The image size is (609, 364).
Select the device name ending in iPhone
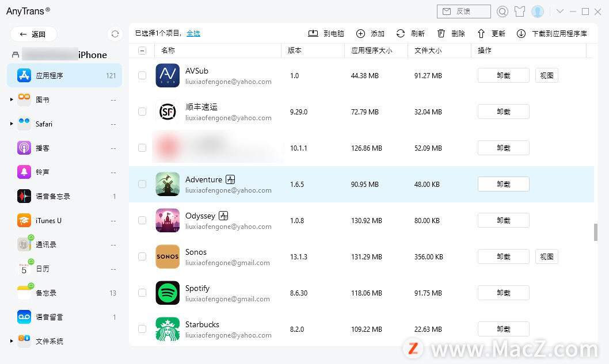64,55
